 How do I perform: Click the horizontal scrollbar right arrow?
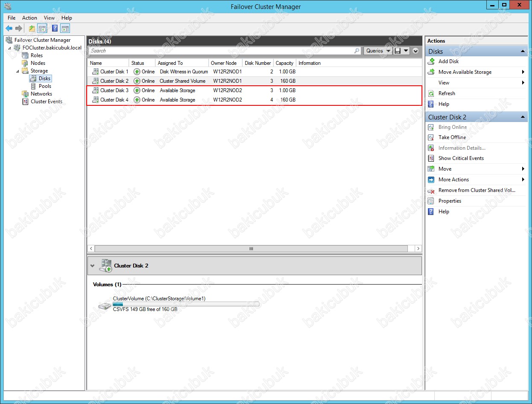pyautogui.click(x=418, y=248)
